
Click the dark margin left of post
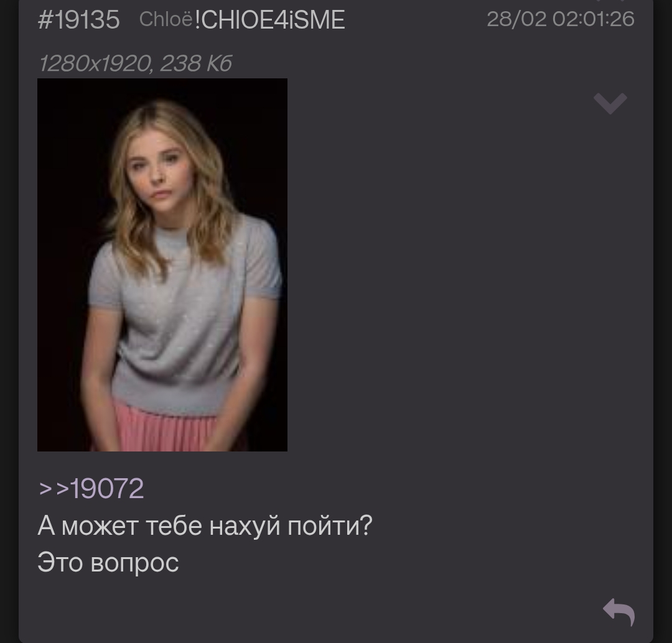9,321
